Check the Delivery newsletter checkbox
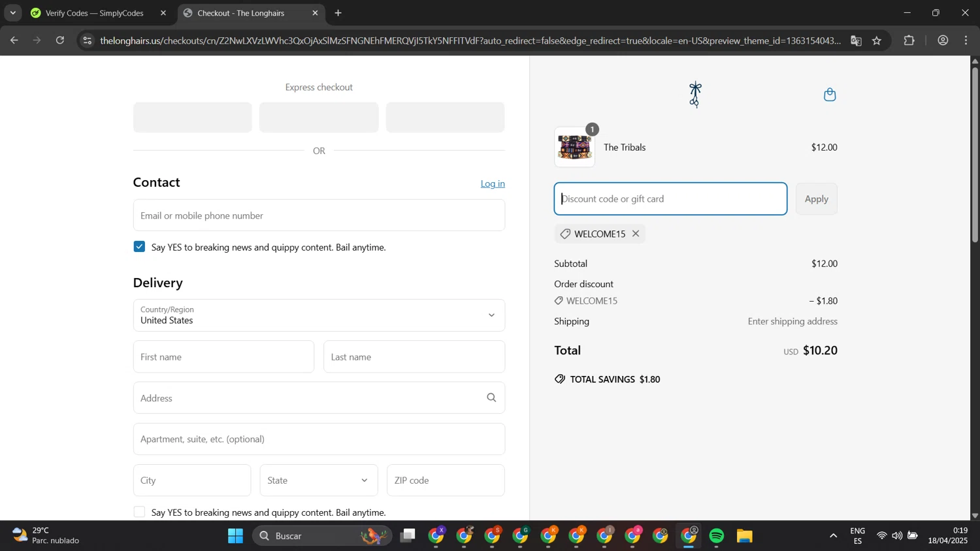This screenshot has width=980, height=551. [139, 512]
